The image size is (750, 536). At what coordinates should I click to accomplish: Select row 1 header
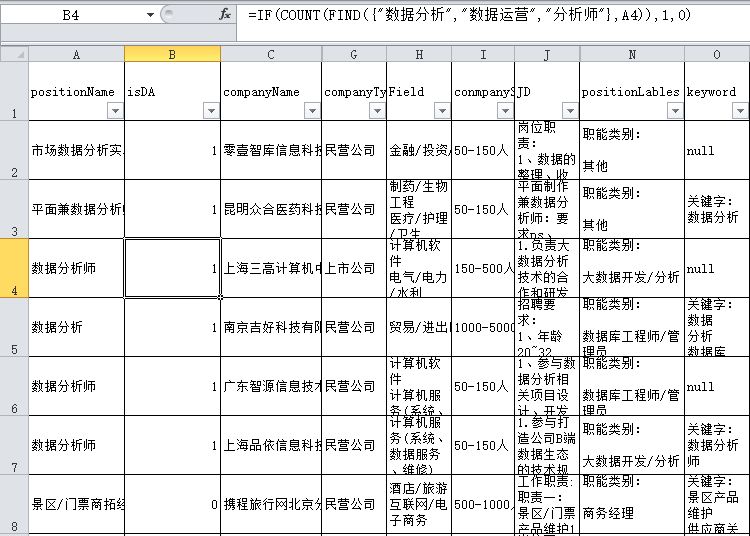pyautogui.click(x=14, y=91)
